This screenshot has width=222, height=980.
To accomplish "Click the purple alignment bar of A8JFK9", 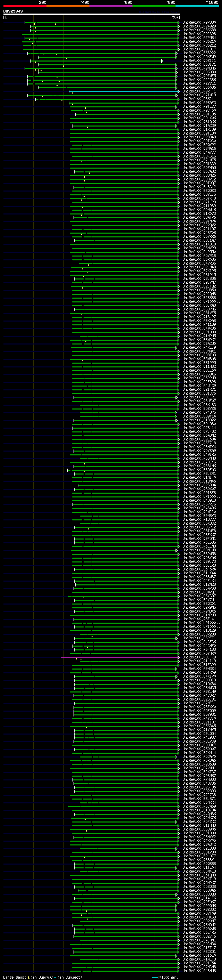I will (120, 657).
